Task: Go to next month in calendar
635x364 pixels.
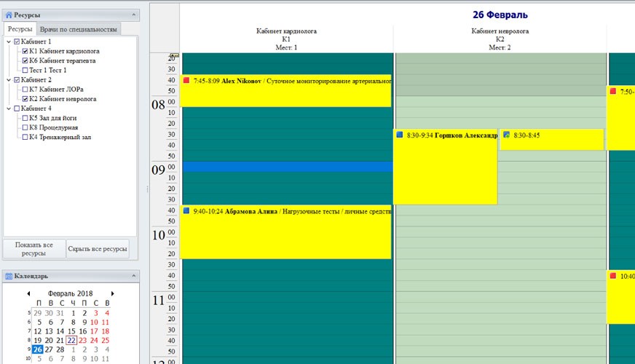Action: [113, 293]
